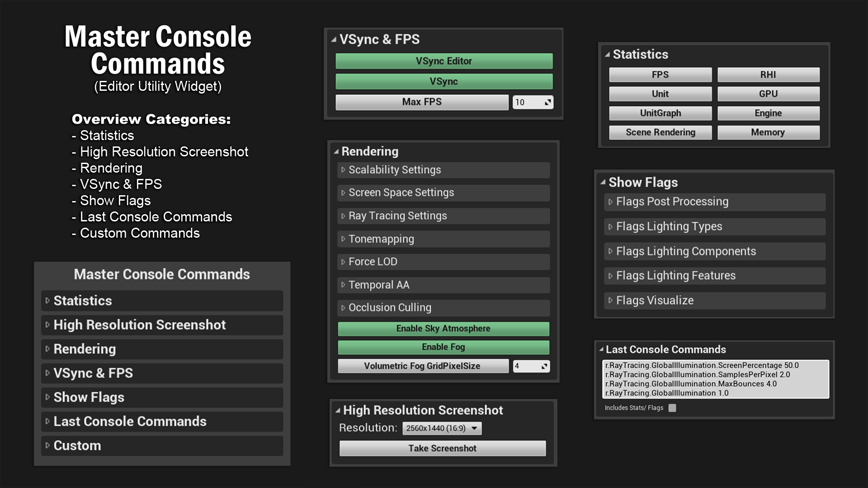Screen dimensions: 868x488
Task: Collapse the VSync & FPS section triangle
Action: coord(334,40)
